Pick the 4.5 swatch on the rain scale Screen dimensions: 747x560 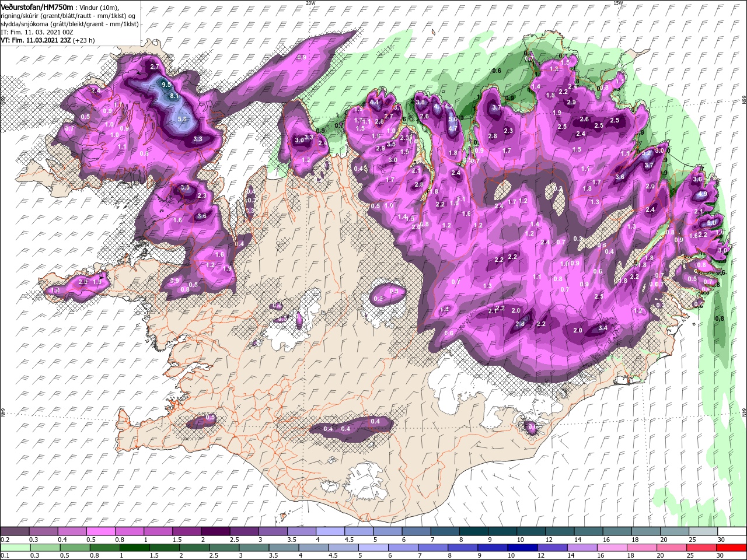click(x=344, y=548)
